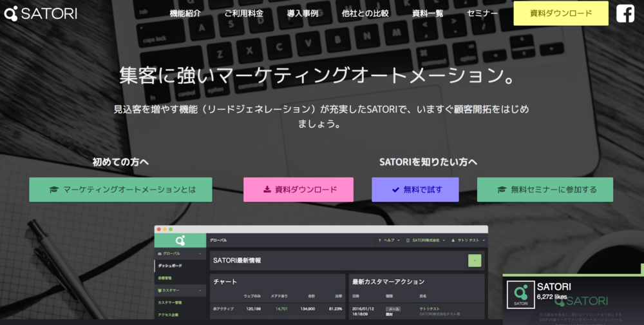Click the SATORI Facebook widget profile picture
The image size is (644, 325).
[519, 294]
